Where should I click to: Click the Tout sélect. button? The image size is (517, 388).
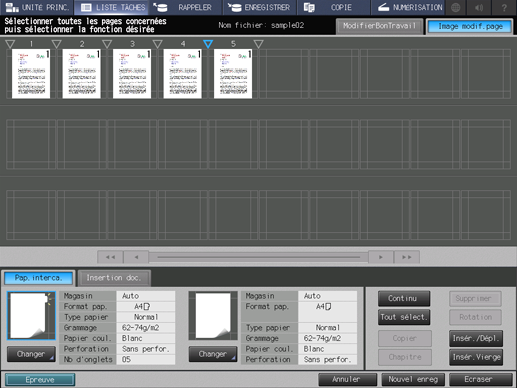click(x=404, y=317)
